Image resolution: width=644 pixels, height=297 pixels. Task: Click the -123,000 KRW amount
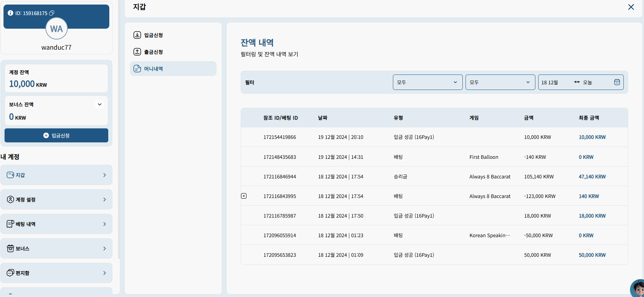[x=540, y=196]
